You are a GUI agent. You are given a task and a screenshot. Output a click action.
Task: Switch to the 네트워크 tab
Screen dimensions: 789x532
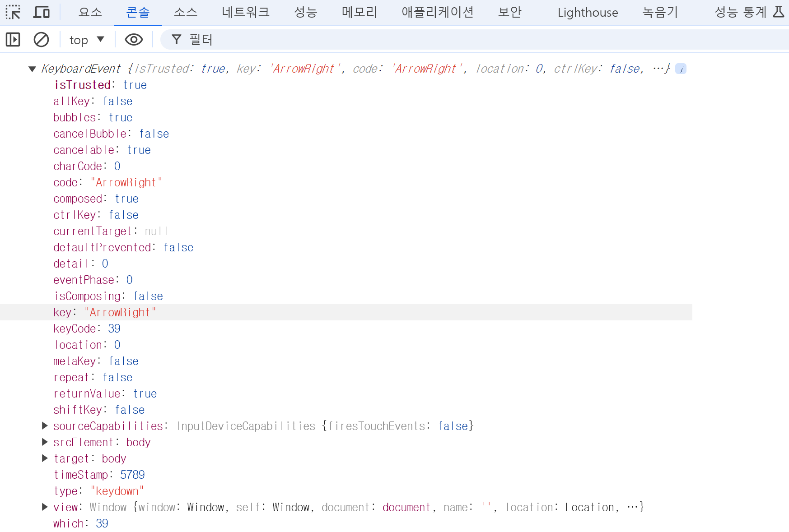click(245, 12)
